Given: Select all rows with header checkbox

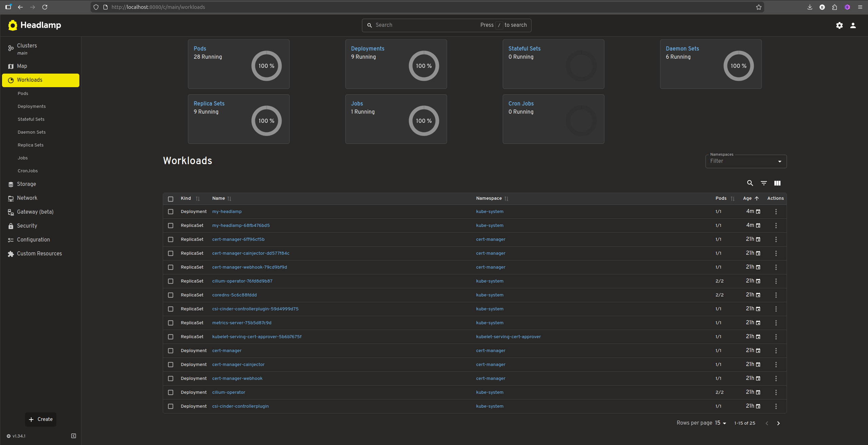Looking at the screenshot, I should pos(171,199).
